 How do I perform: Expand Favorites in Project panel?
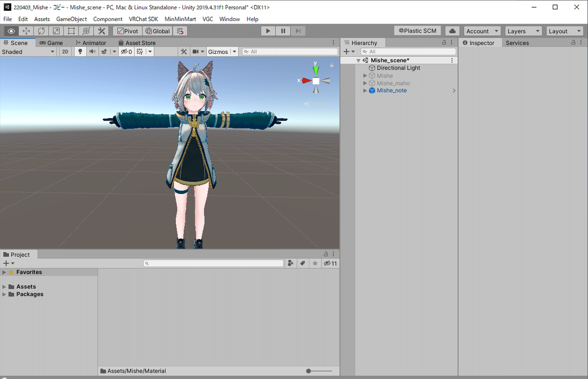[x=4, y=272]
